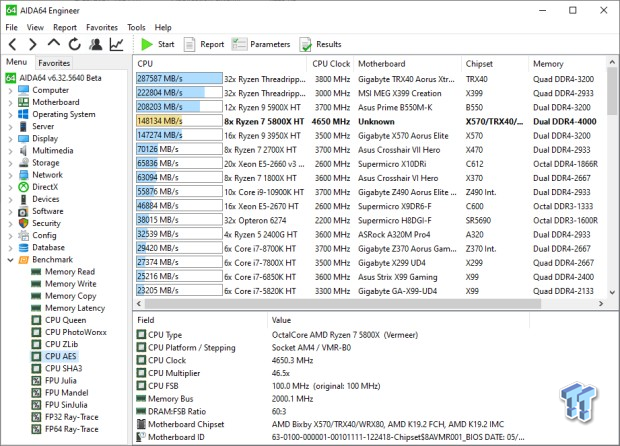620x446 pixels.
Task: Expand the Network tree node
Action: click(11, 175)
